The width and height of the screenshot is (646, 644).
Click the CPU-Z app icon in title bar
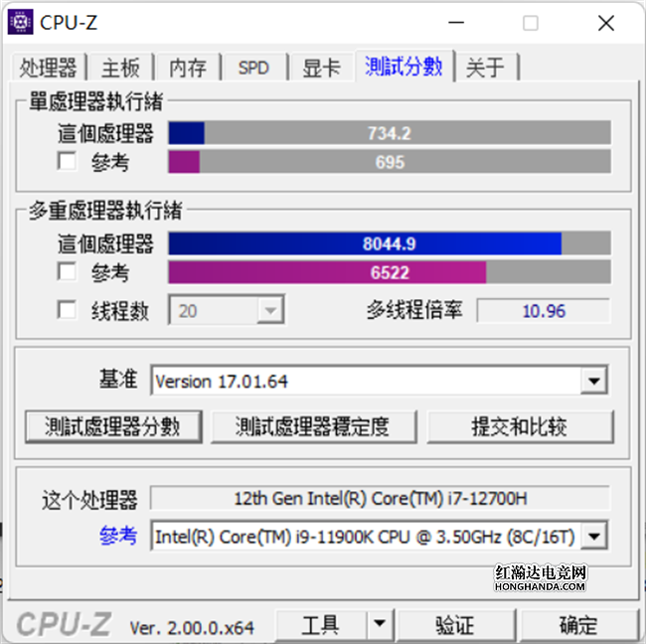tap(20, 22)
